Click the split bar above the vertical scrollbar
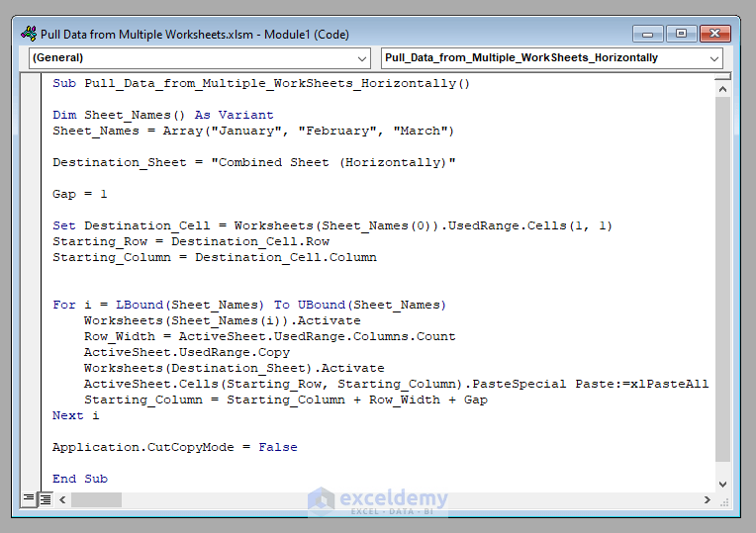Viewport: 756px width, 533px height. coord(722,76)
